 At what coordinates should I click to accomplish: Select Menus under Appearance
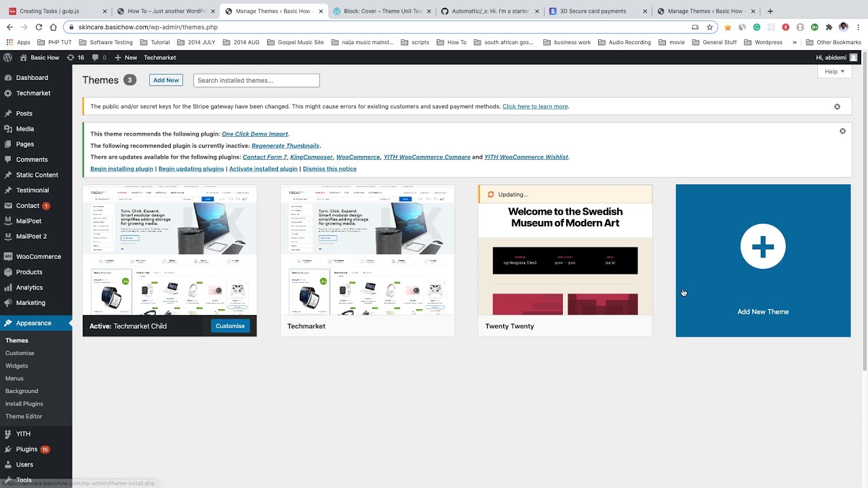(x=14, y=378)
